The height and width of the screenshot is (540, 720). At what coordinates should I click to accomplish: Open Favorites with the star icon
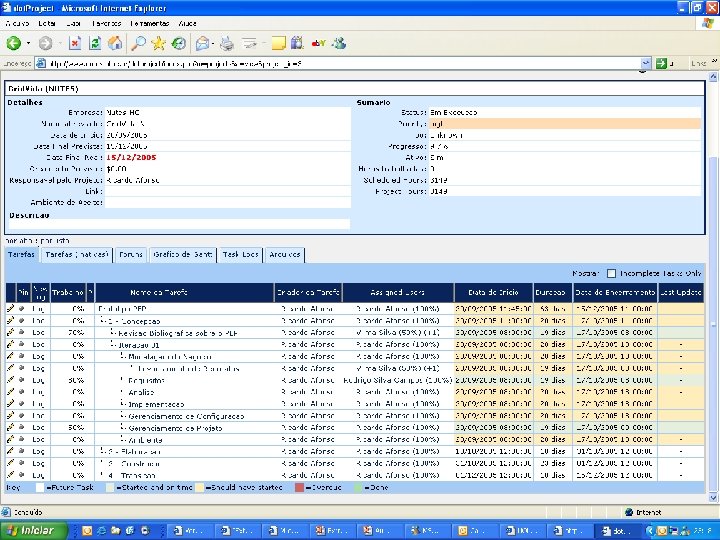[158, 43]
